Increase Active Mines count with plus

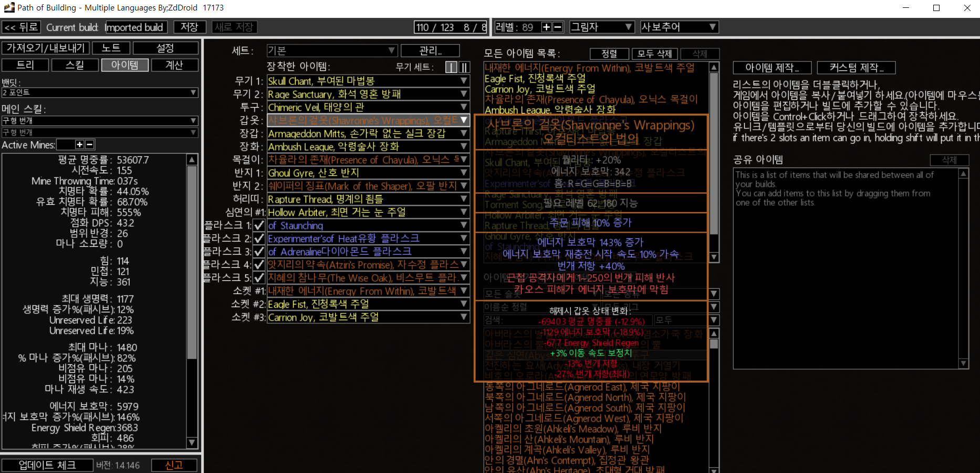pos(79,144)
